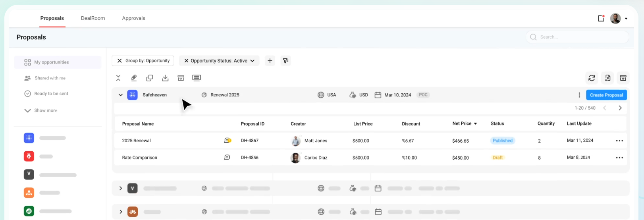Refresh the proposals list
Screen dimensions: 644x220
[x=592, y=78]
